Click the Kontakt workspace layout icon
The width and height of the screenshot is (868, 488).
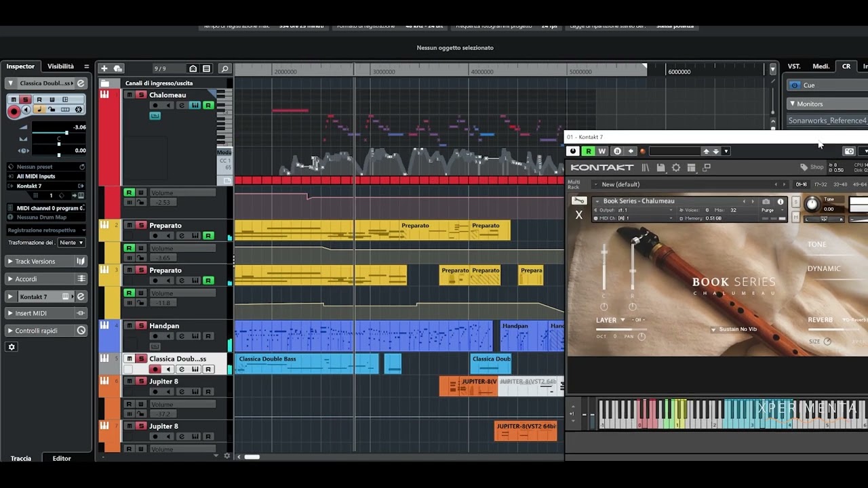(x=691, y=167)
